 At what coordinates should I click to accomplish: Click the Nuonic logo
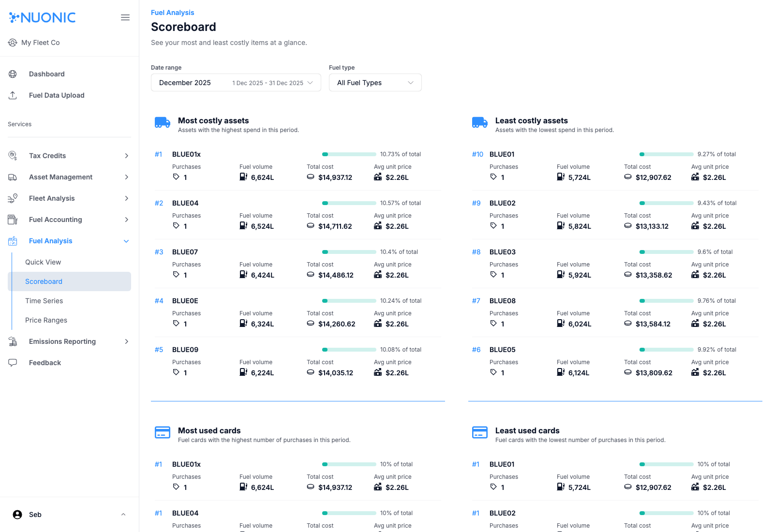coord(43,17)
